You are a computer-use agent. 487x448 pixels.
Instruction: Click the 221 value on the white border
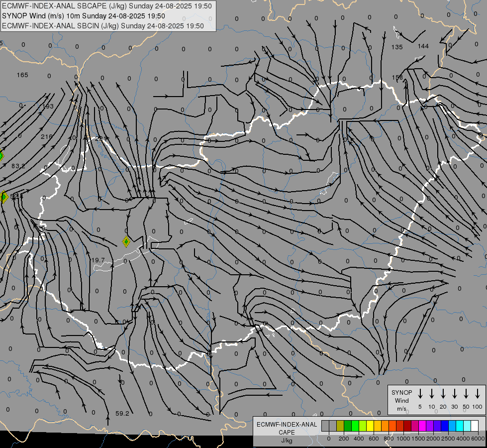coord(100,139)
